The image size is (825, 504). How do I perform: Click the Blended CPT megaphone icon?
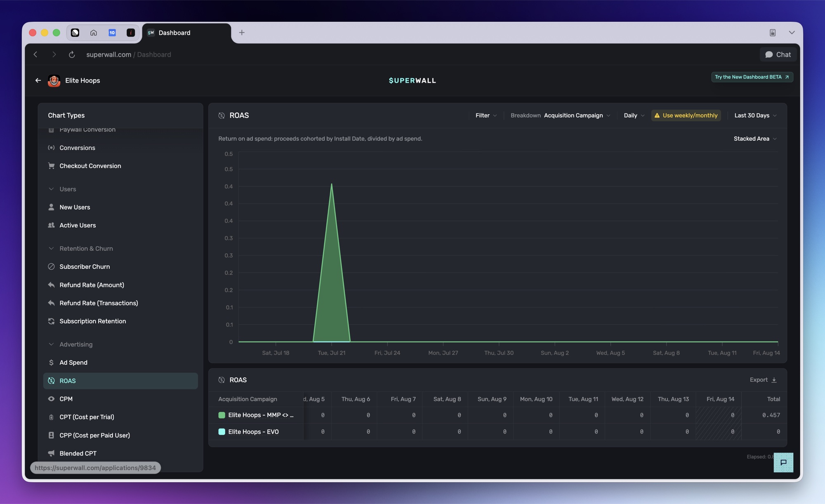pyautogui.click(x=51, y=453)
